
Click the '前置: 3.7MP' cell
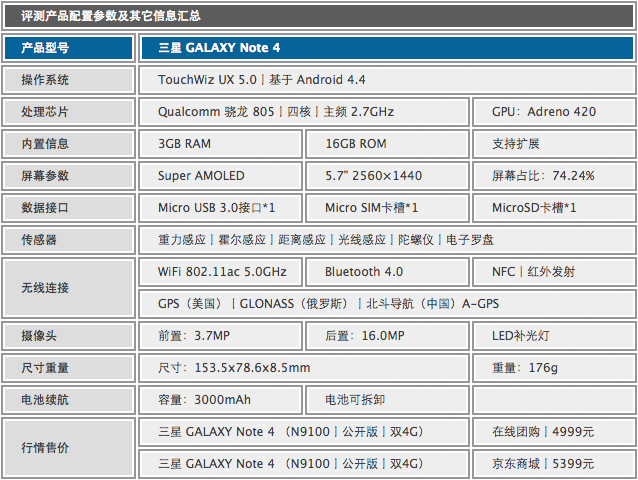[220, 336]
